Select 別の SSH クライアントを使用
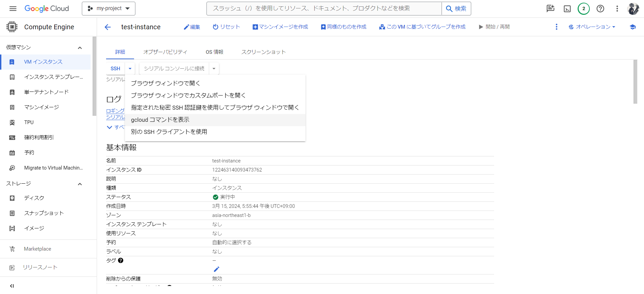The width and height of the screenshot is (644, 294). (215, 132)
